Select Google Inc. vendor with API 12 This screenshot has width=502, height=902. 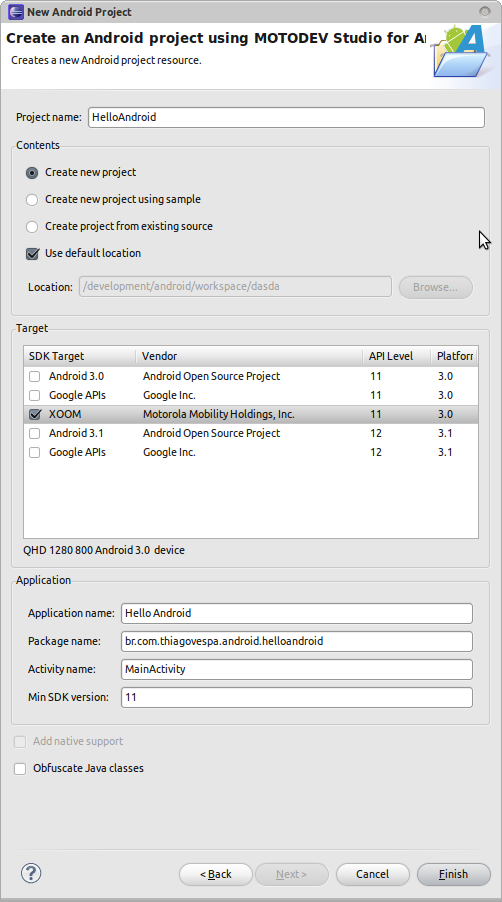pos(169,452)
